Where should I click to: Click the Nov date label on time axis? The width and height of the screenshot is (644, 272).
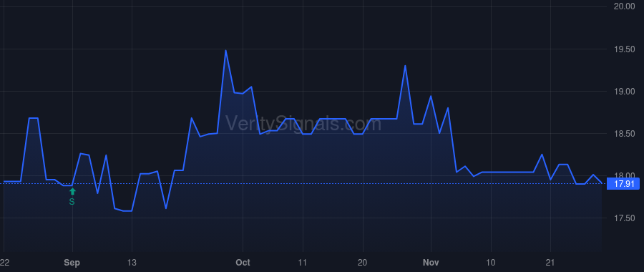tap(431, 263)
